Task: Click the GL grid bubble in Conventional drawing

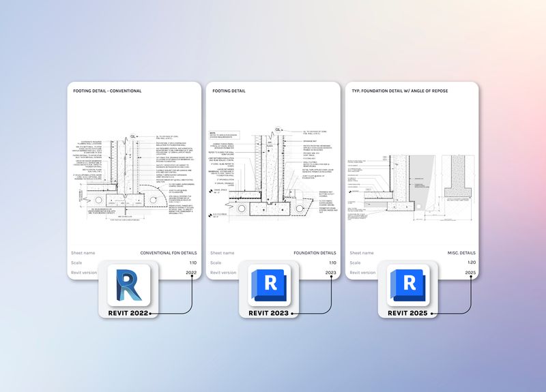Action: (x=132, y=136)
